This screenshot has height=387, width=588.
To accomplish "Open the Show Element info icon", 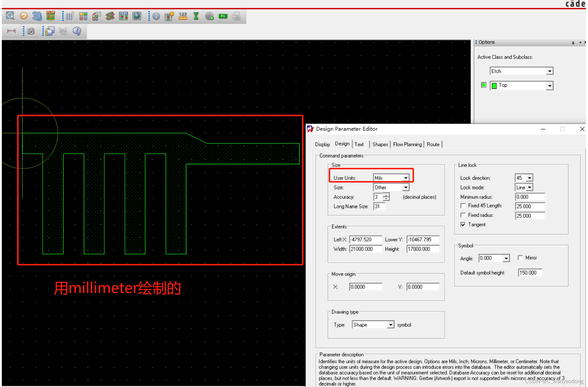I will (156, 16).
